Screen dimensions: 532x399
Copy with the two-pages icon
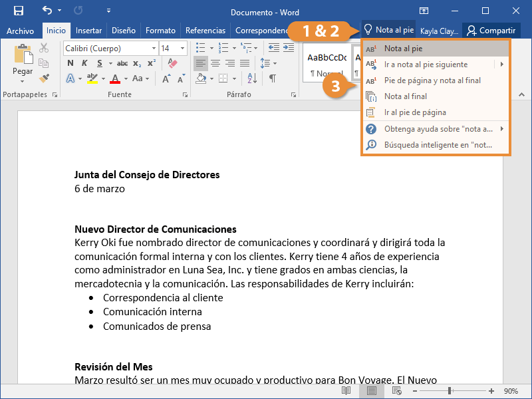point(43,63)
